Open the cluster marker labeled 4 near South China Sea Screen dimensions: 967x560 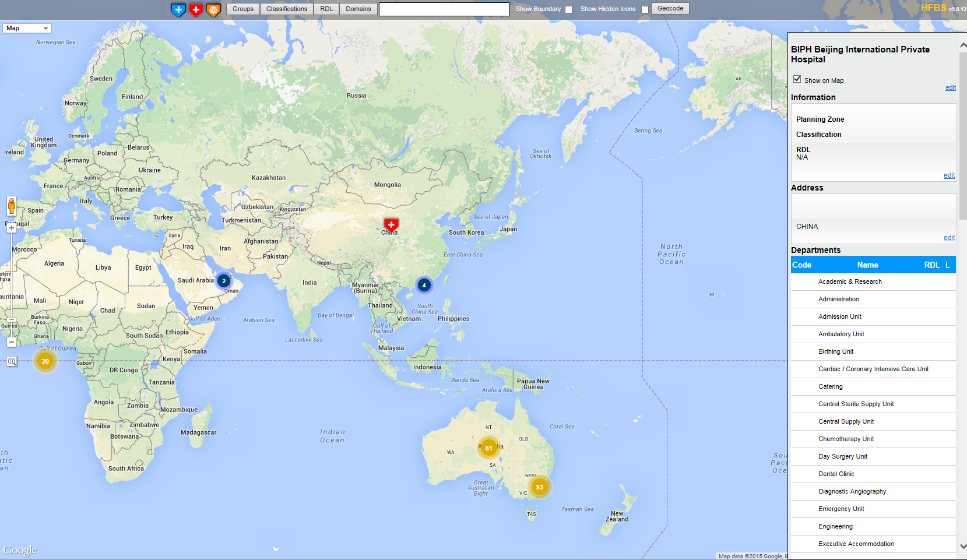(x=424, y=285)
